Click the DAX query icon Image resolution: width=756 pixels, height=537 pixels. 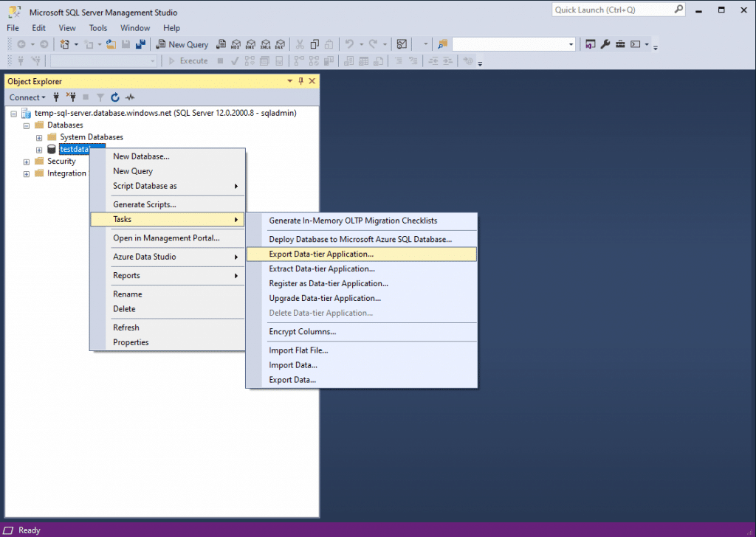[280, 44]
